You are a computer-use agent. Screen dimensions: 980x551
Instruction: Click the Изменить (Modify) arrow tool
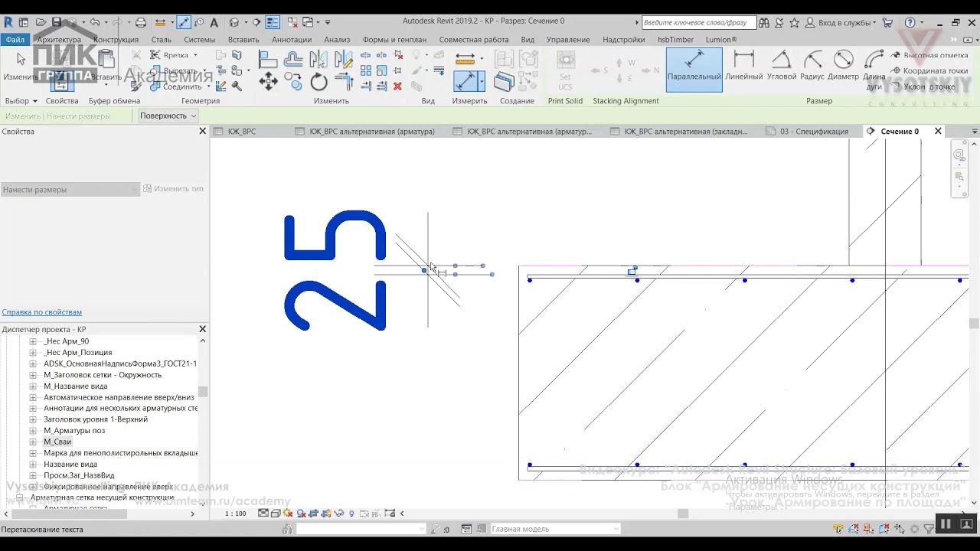tap(21, 67)
